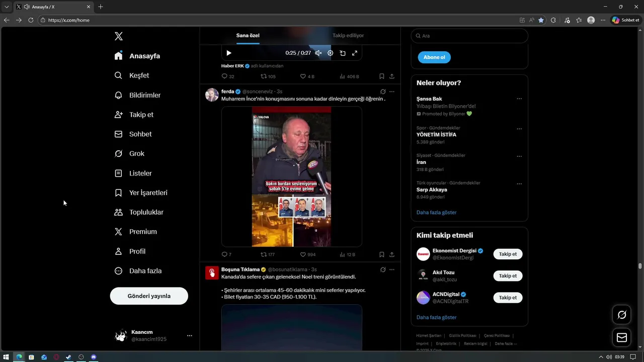Repost the post with 105 reposts

pyautogui.click(x=268, y=76)
